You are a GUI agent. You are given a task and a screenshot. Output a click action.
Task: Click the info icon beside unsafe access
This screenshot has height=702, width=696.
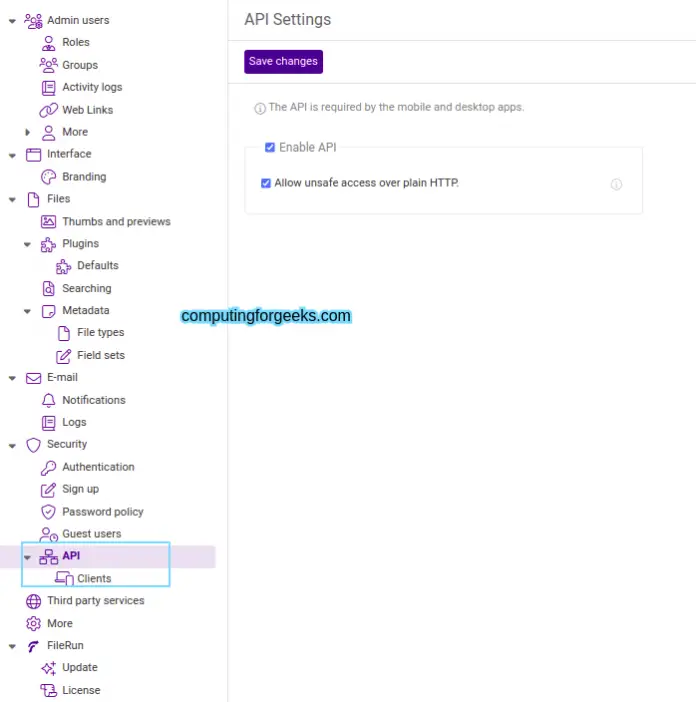(616, 184)
